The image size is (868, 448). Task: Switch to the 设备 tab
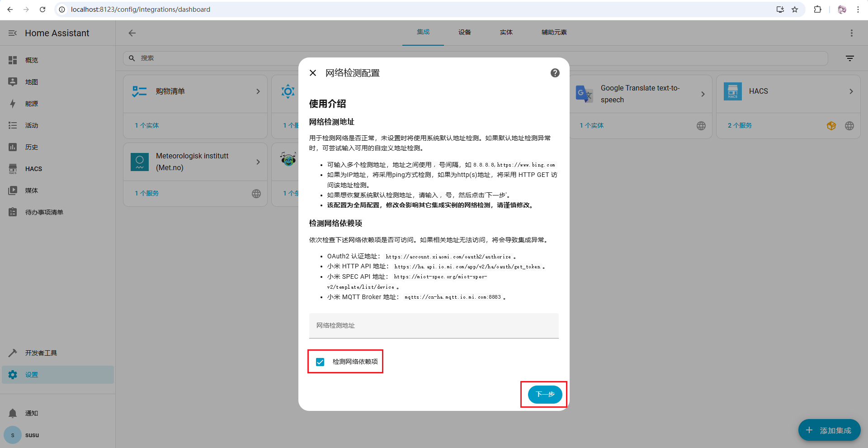464,33
